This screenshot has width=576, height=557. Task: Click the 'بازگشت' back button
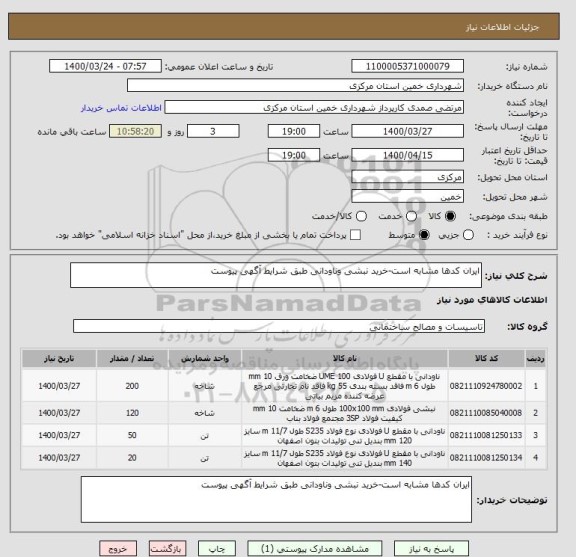pyautogui.click(x=168, y=549)
